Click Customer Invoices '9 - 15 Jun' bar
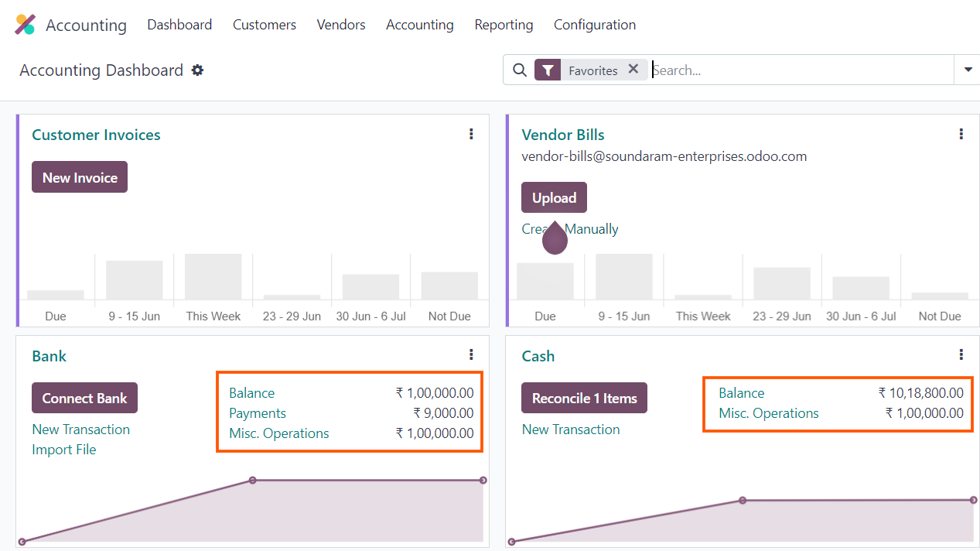The height and width of the screenshot is (551, 980). (x=135, y=280)
